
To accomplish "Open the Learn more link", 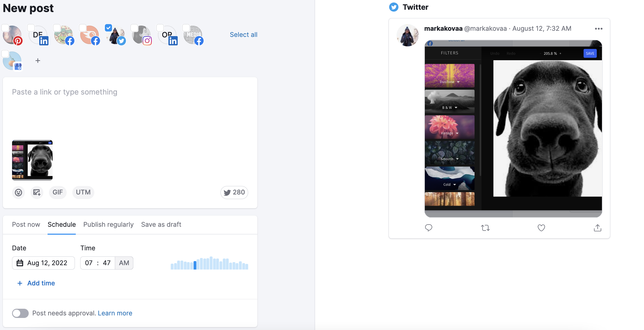I will click(x=115, y=313).
